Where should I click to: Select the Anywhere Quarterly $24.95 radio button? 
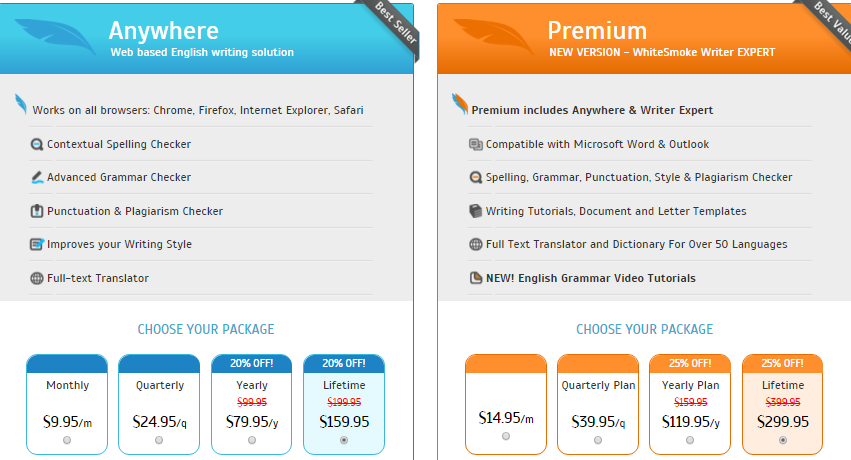coord(159,440)
